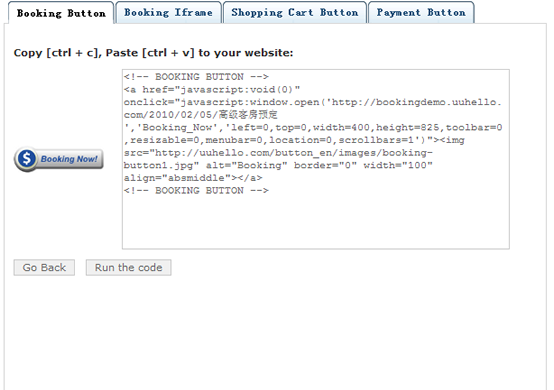Click the resizable=0,menubar=0 code line
This screenshot has width=554, height=390.
point(294,140)
